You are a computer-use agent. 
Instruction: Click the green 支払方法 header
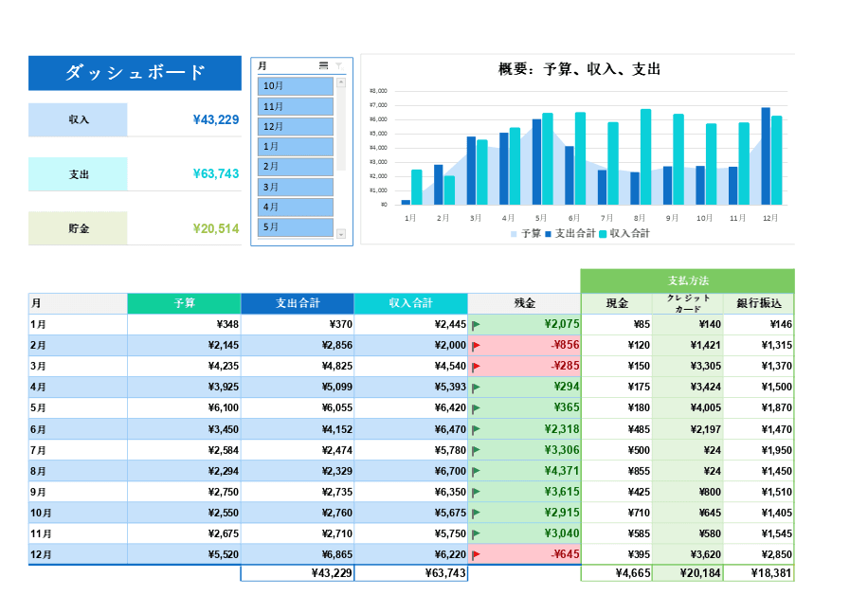tap(687, 281)
